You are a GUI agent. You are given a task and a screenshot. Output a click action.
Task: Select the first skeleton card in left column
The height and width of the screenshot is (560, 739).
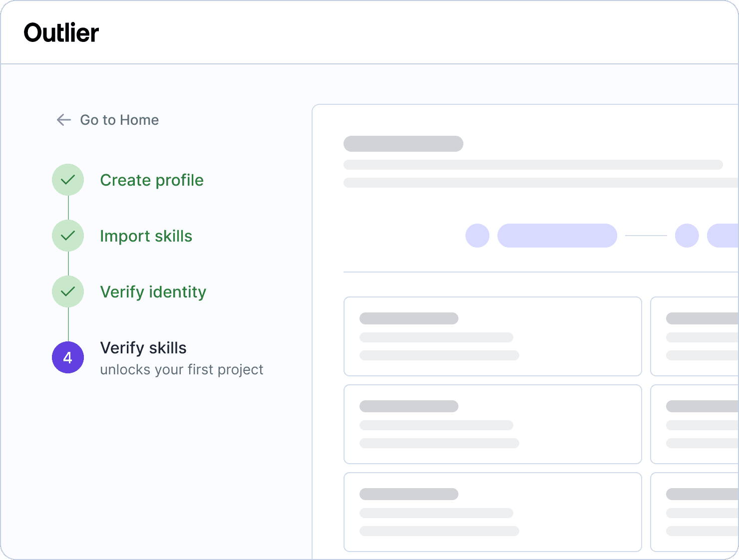pos(493,336)
